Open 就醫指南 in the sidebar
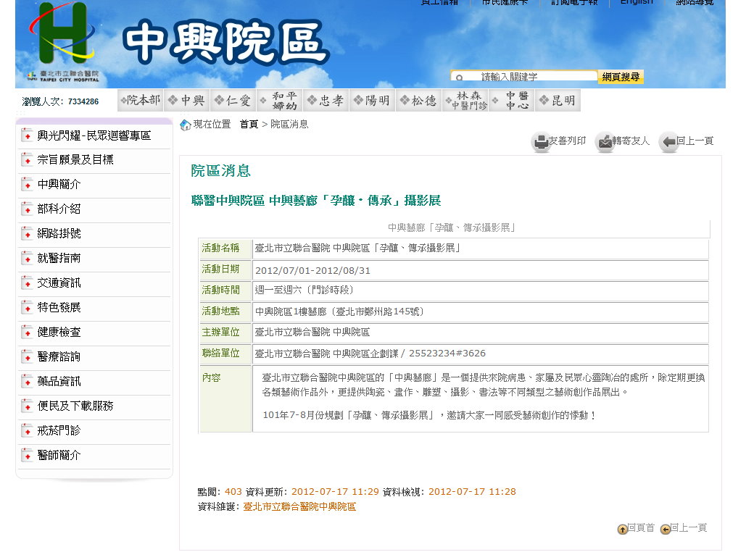 click(59, 259)
